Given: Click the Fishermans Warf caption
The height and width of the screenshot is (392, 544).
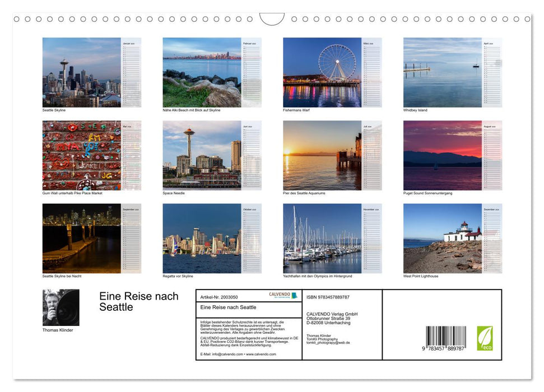Looking at the screenshot, I should (296, 110).
